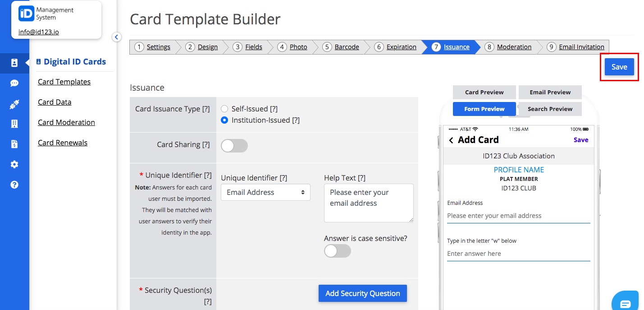Open the Card Moderation link
Viewport: 644px width, 310px height.
[x=66, y=122]
